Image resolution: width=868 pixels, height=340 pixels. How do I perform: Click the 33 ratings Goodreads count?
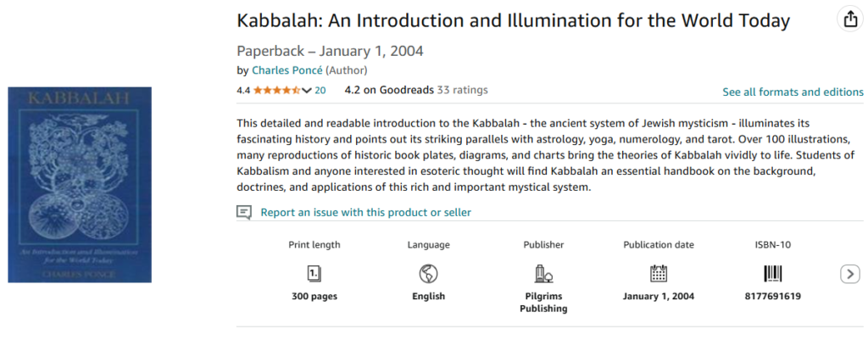point(463,90)
